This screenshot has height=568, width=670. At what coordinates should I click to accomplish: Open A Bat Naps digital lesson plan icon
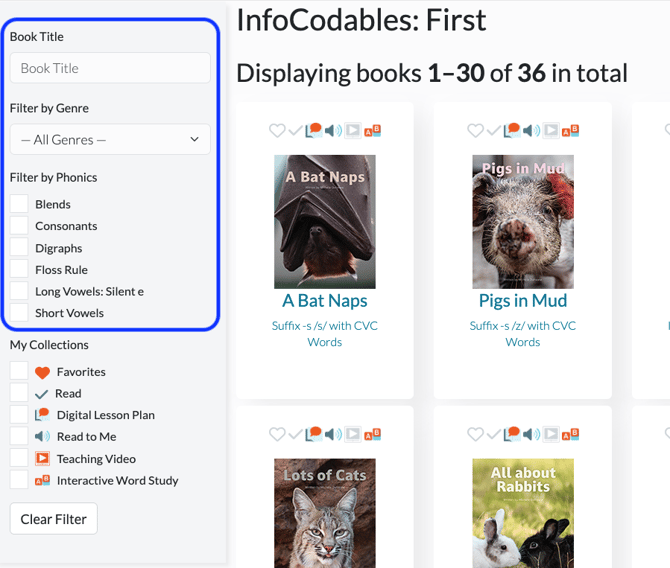pyautogui.click(x=314, y=130)
